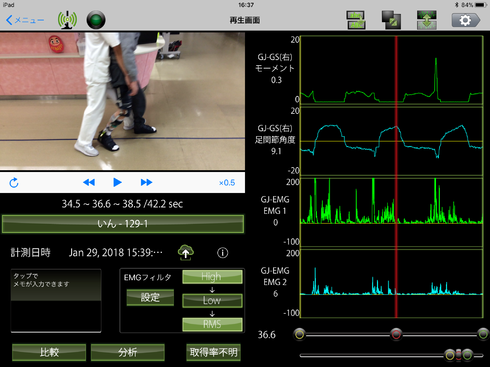The image size is (490, 367).
Task: Toggle the RMS EMG filter
Action: click(x=212, y=324)
